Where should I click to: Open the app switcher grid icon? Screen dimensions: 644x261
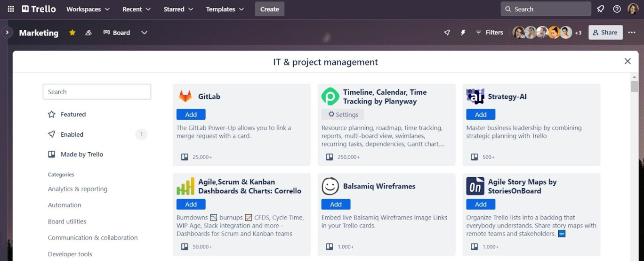pos(11,9)
